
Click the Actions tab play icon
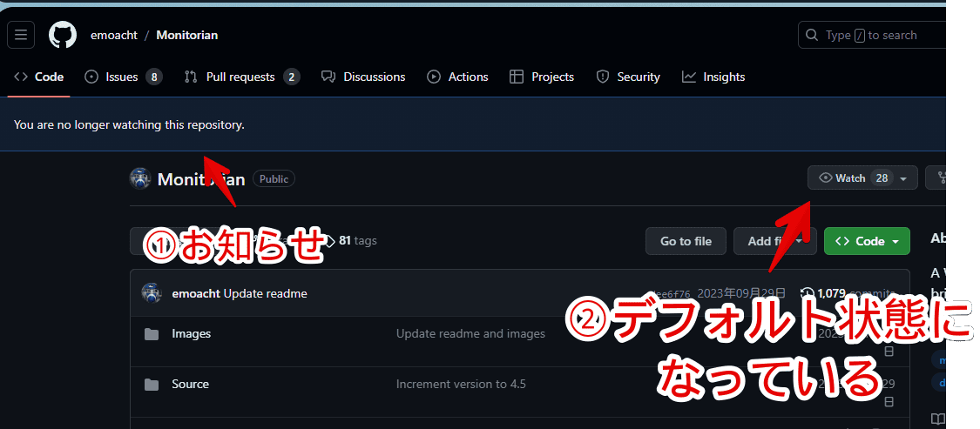coord(434,77)
